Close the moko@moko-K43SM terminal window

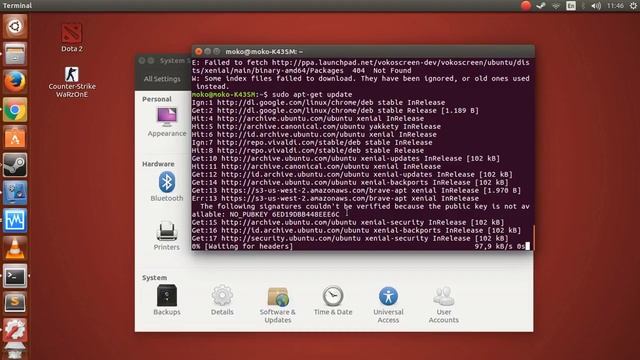[199, 51]
